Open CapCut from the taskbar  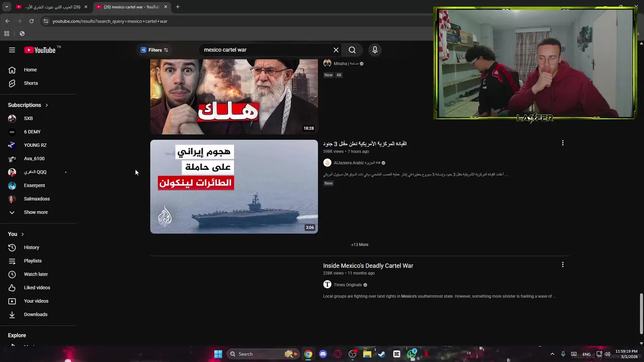(x=396, y=354)
